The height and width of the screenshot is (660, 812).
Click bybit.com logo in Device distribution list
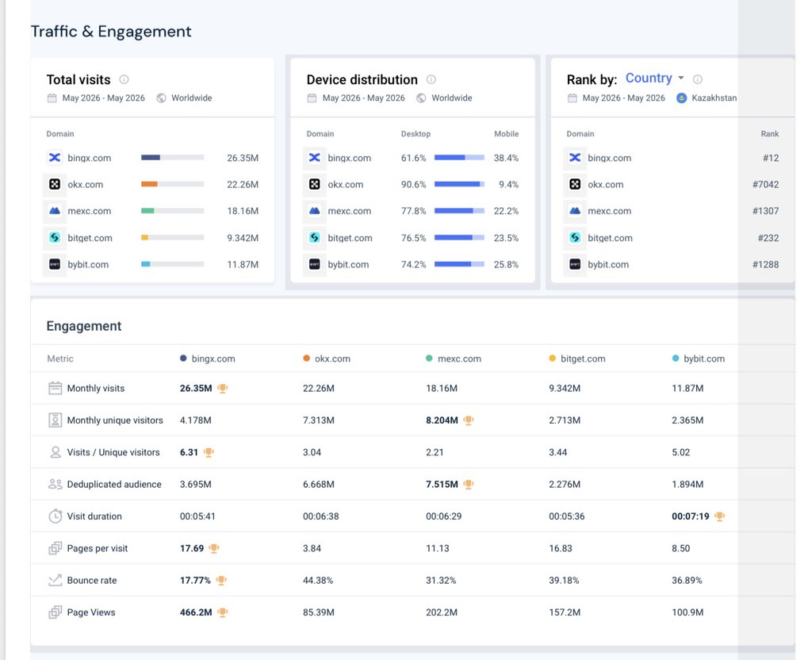[x=314, y=264]
